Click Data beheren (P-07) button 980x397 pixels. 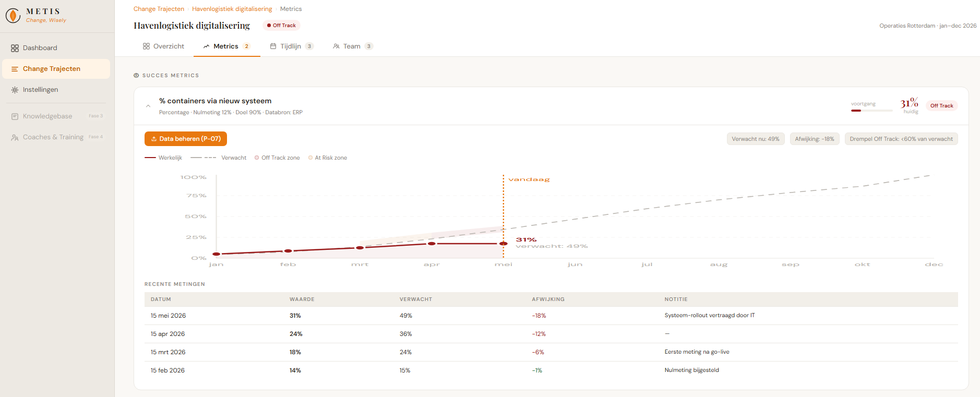[x=186, y=139]
